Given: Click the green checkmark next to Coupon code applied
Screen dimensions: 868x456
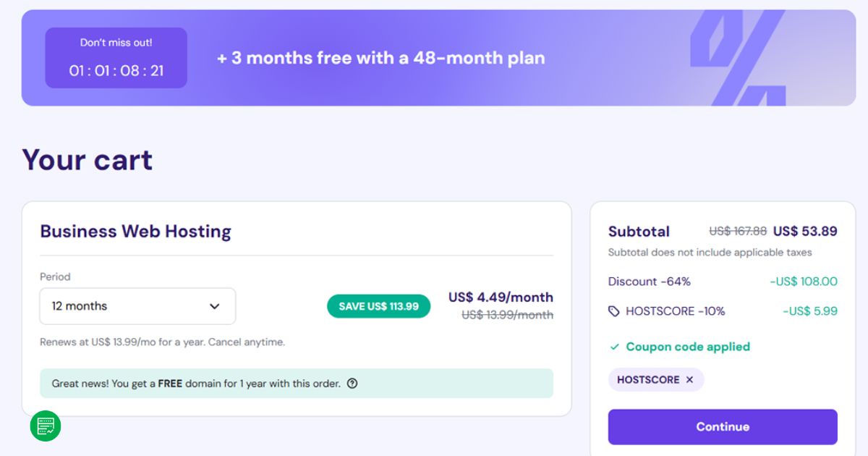Looking at the screenshot, I should (614, 347).
